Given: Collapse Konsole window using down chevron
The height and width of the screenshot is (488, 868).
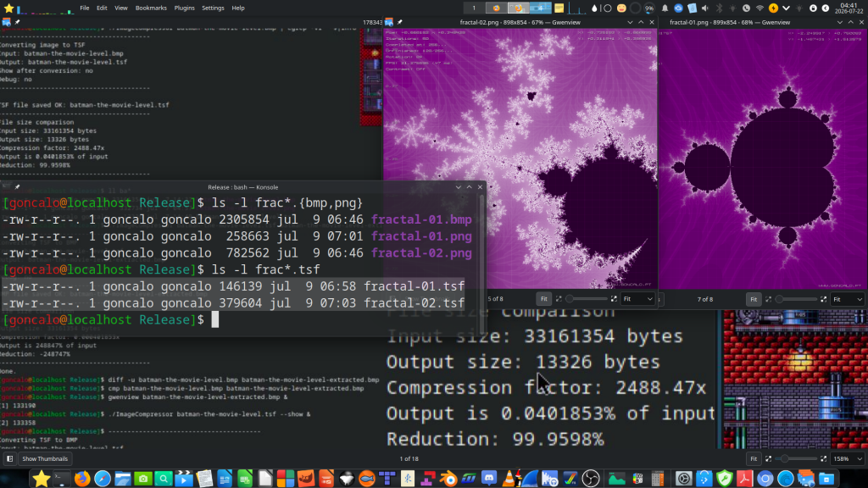Looking at the screenshot, I should 459,187.
